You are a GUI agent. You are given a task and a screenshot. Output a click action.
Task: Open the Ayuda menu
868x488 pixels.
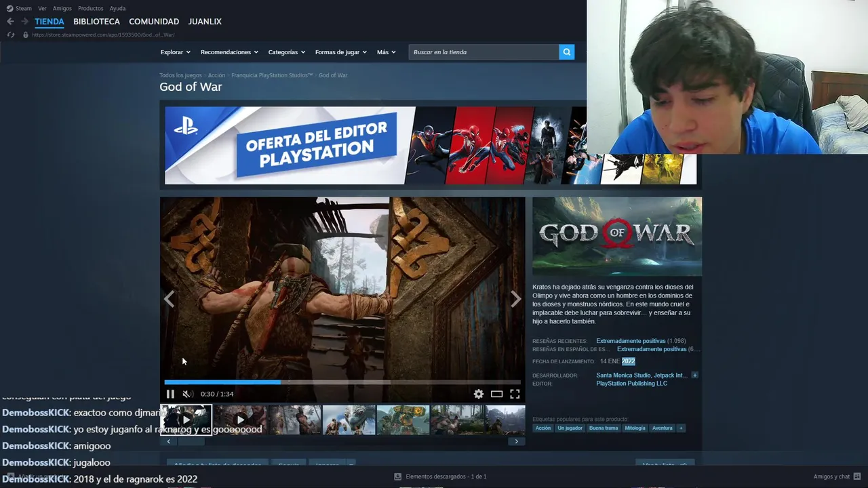coord(117,8)
